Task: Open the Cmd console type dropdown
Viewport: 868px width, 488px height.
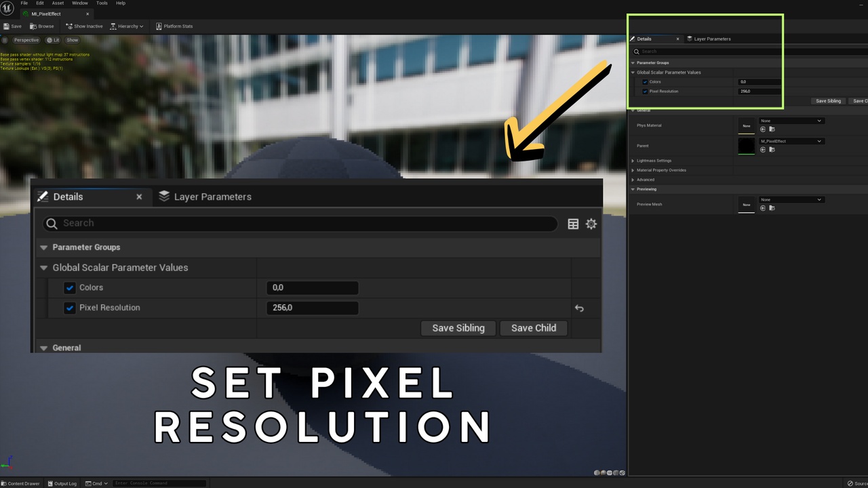Action: point(97,483)
